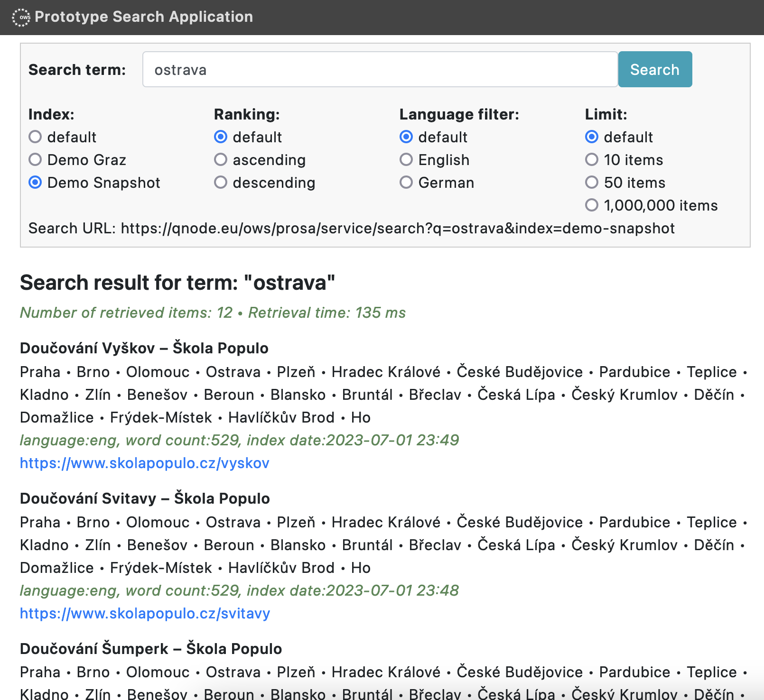Click index date 2023-07-01 23:49 metadata line
This screenshot has width=764, height=700.
pos(240,440)
